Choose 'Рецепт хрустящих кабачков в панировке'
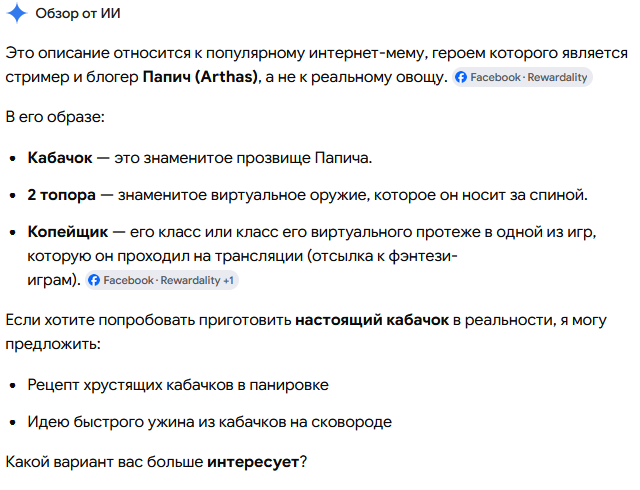This screenshot has height=490, width=640. 178,385
